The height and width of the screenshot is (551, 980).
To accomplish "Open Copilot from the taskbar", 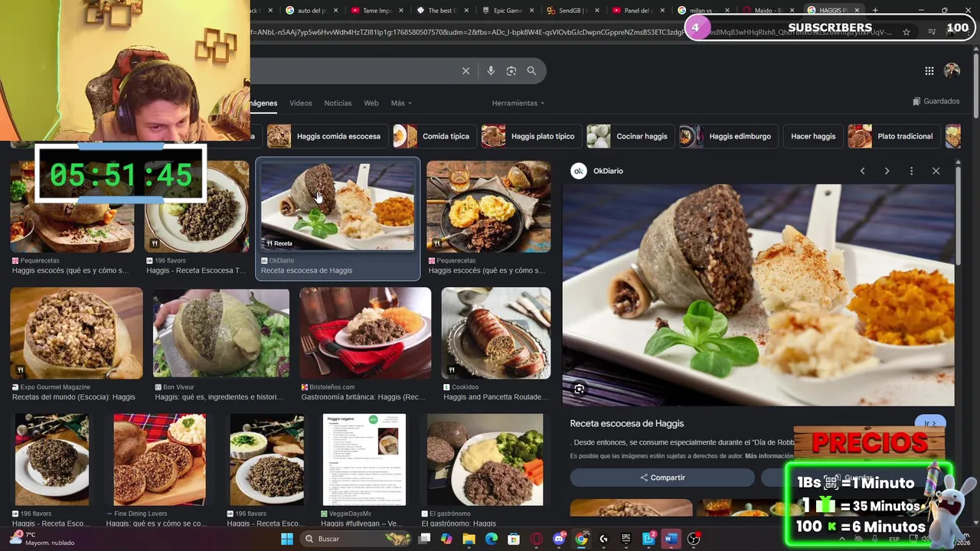I will pos(446,539).
